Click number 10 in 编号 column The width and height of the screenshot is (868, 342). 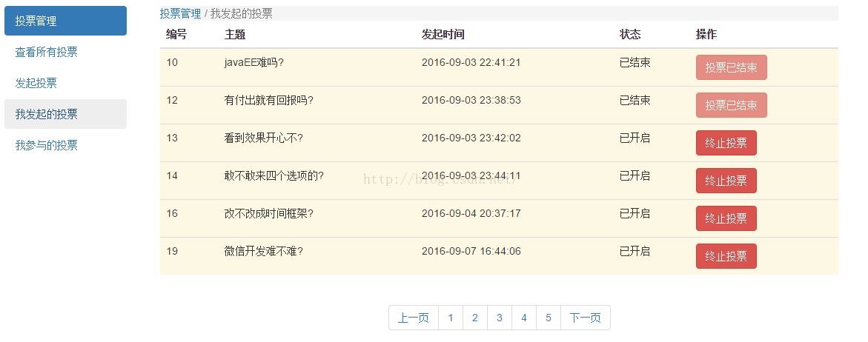coord(172,62)
